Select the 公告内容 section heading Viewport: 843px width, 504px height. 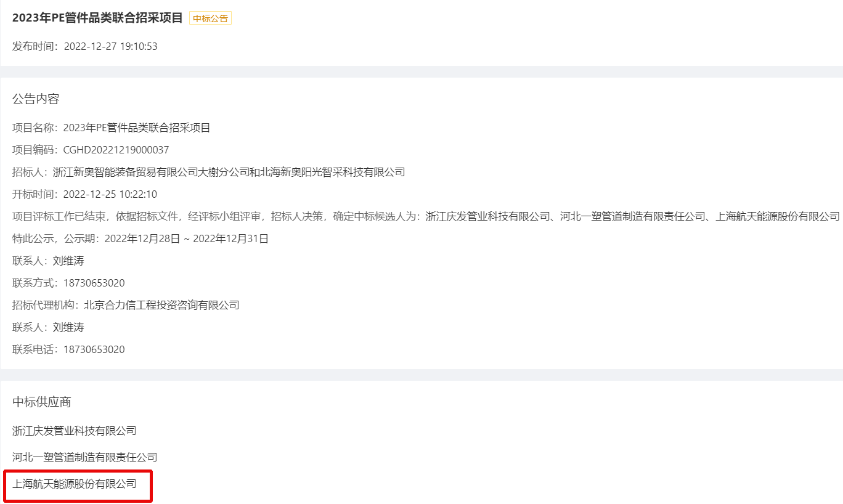tap(36, 99)
